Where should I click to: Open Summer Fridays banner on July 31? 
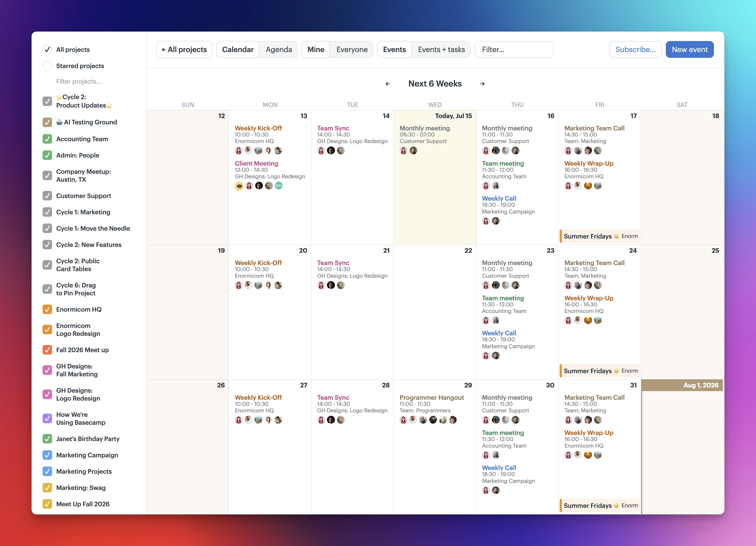(x=600, y=506)
